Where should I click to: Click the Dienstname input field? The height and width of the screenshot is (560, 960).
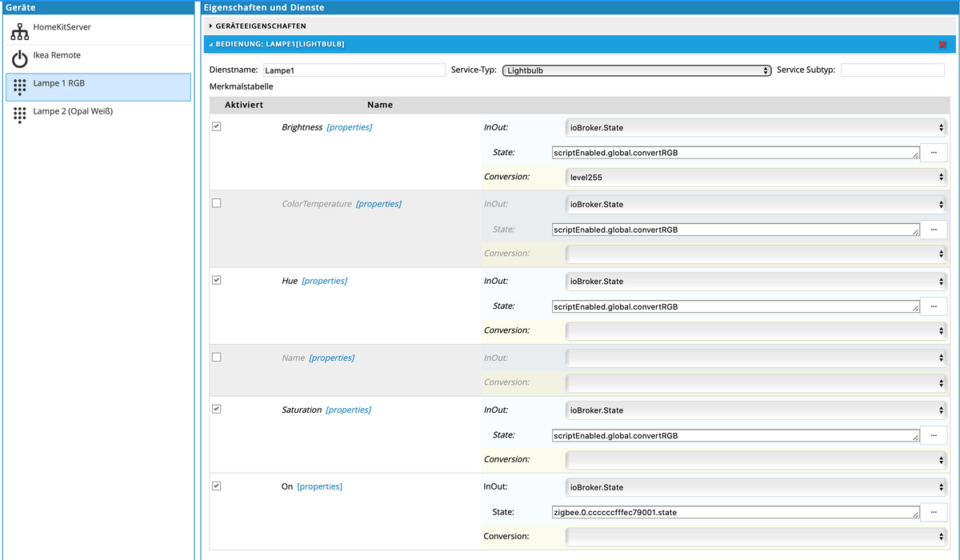pyautogui.click(x=353, y=70)
